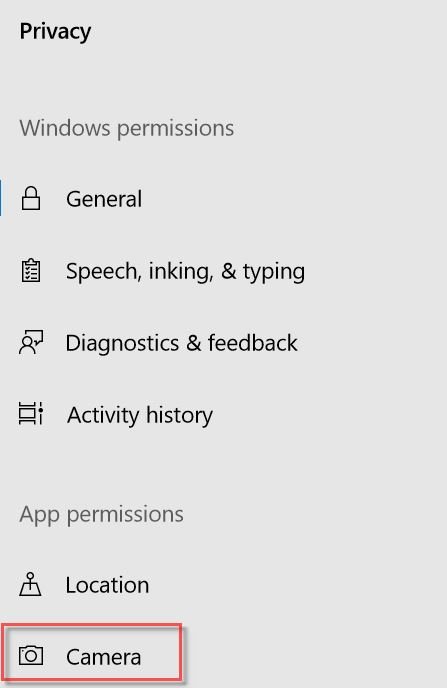
Task: Click the Camera icon in App permissions
Action: pos(31,656)
